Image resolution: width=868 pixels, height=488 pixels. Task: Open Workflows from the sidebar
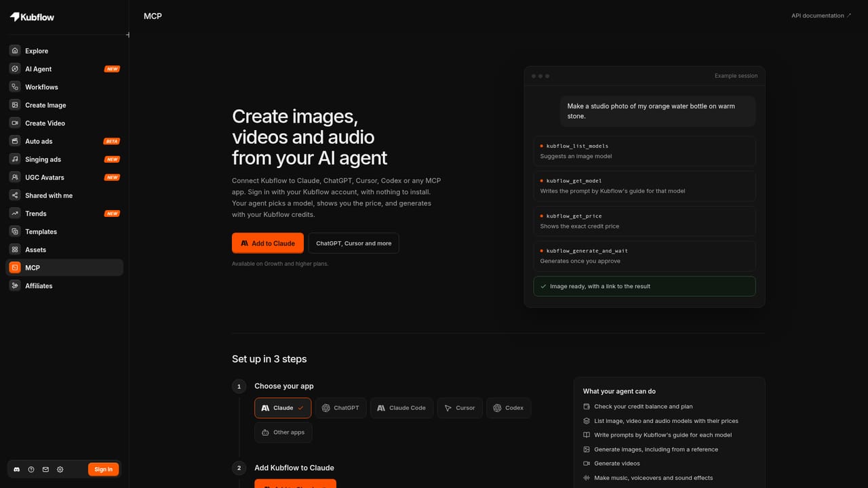[x=64, y=87]
